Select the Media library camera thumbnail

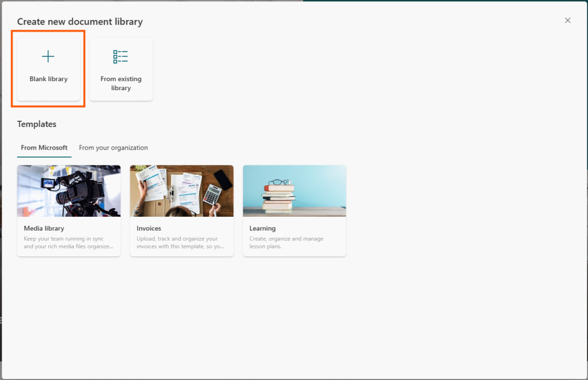(x=69, y=191)
